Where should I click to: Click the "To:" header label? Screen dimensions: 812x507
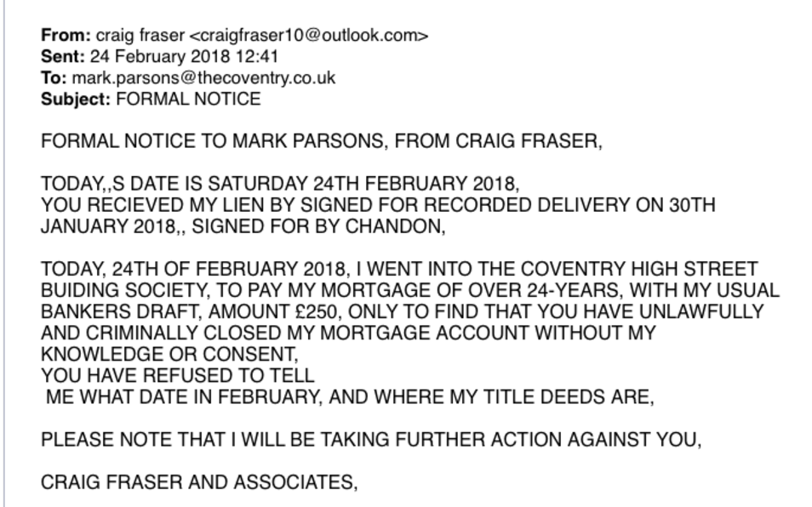(53, 78)
